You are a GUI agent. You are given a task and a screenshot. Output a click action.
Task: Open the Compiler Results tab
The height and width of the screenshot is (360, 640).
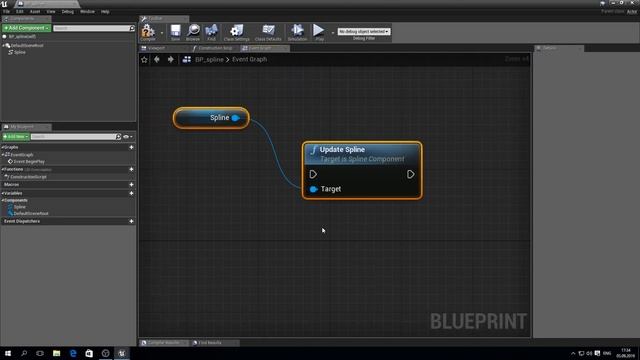tap(164, 343)
